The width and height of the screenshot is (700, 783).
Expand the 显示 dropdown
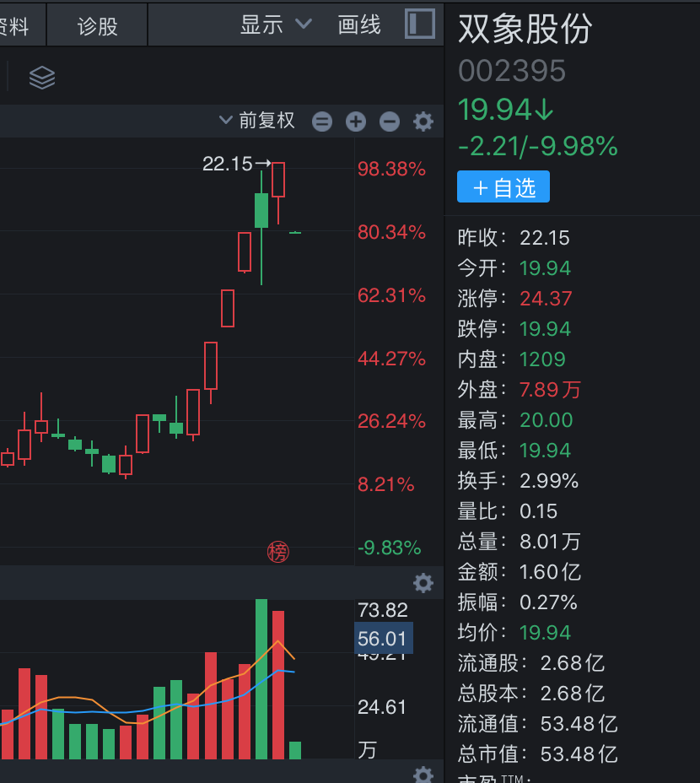[276, 24]
